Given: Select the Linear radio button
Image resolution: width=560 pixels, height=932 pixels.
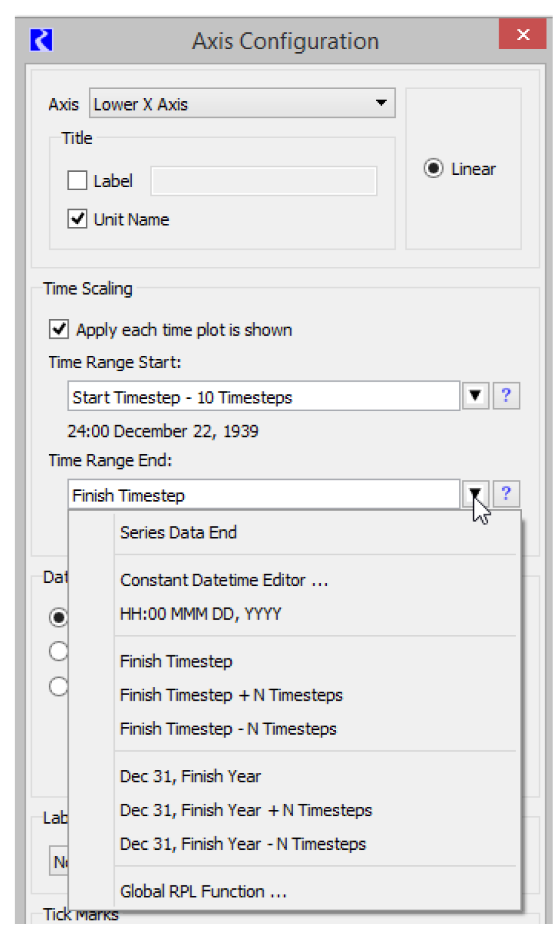Looking at the screenshot, I should [x=433, y=169].
